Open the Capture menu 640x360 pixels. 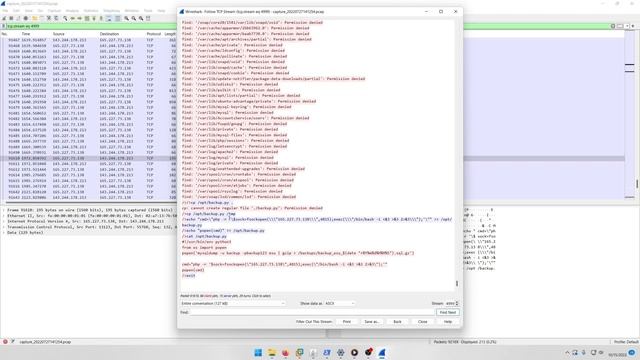coord(54,11)
